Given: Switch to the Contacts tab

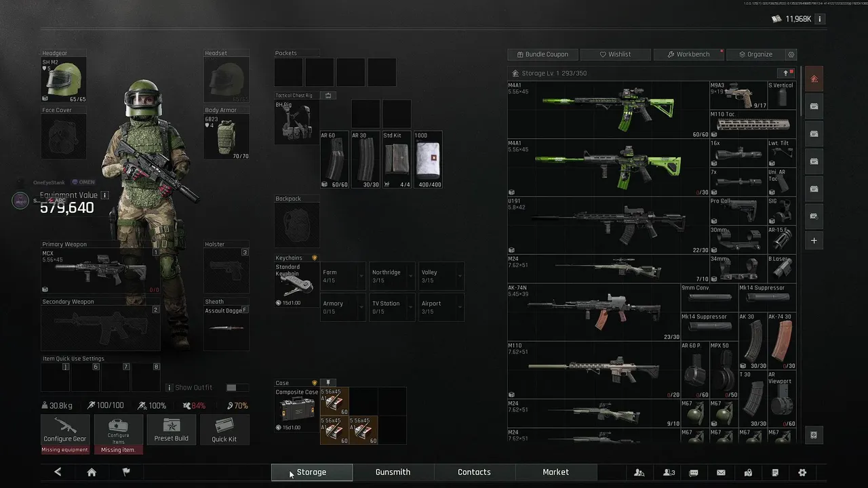Looking at the screenshot, I should pyautogui.click(x=475, y=472).
